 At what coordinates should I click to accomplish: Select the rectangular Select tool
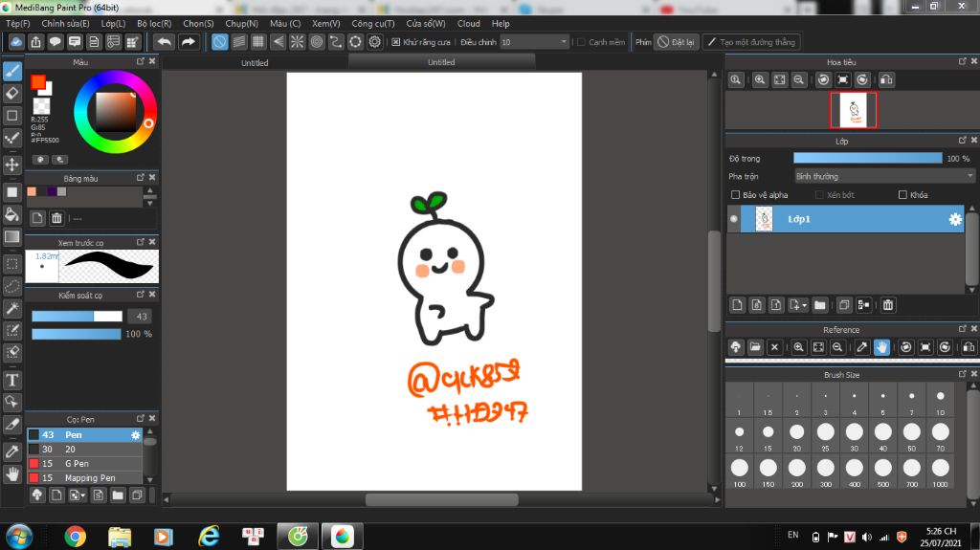11,264
